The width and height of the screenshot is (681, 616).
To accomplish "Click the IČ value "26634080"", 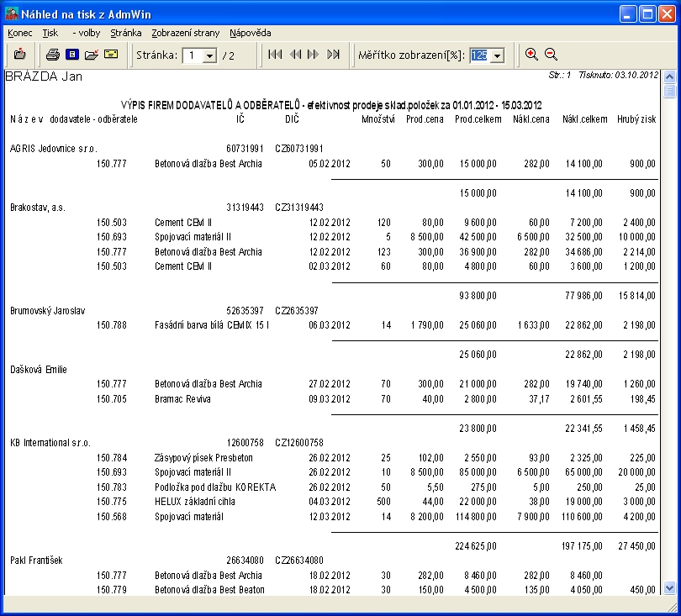I will click(x=245, y=561).
